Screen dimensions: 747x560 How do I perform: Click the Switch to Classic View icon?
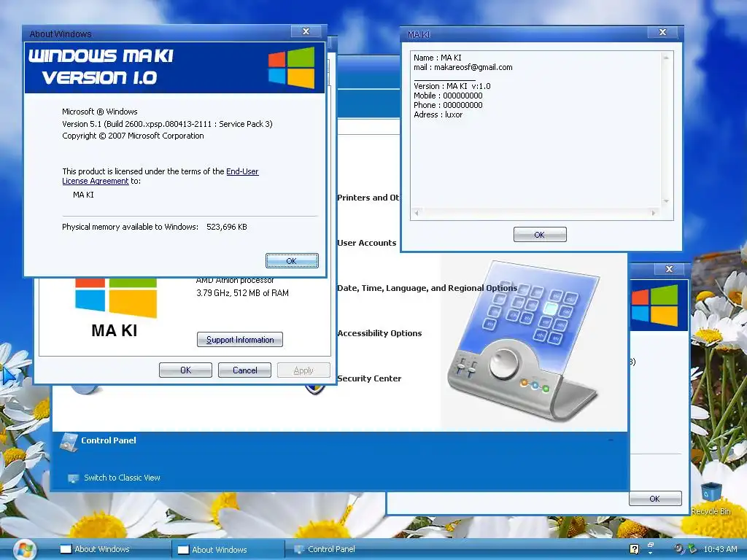(73, 478)
